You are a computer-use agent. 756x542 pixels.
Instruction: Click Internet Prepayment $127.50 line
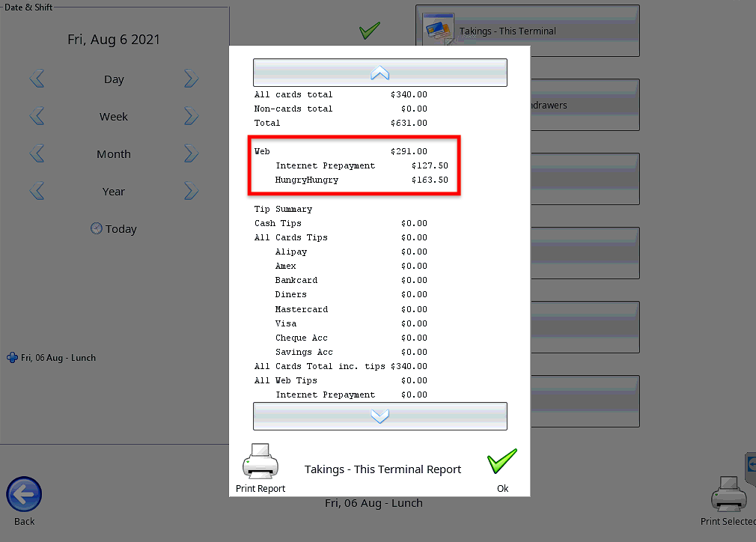(362, 165)
